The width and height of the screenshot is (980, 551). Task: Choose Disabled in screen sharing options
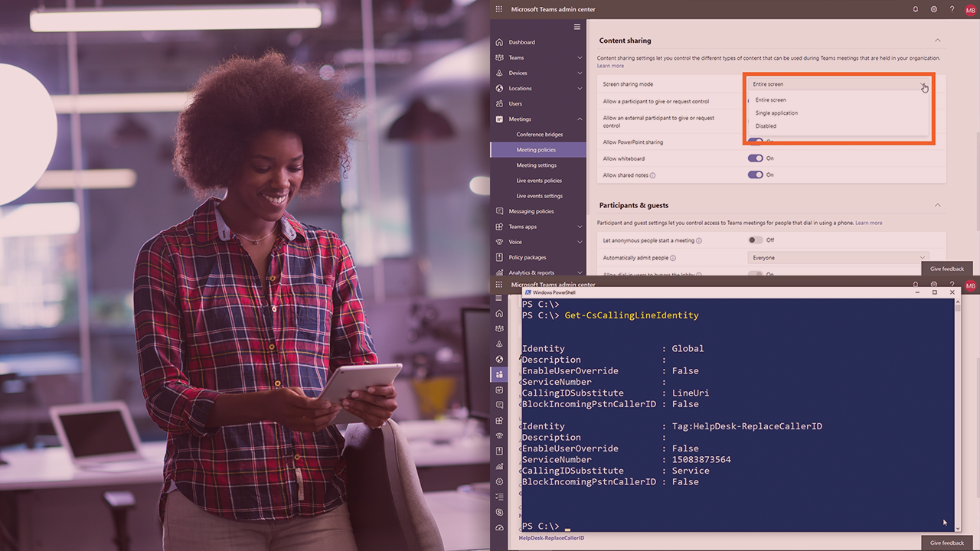[x=766, y=126]
